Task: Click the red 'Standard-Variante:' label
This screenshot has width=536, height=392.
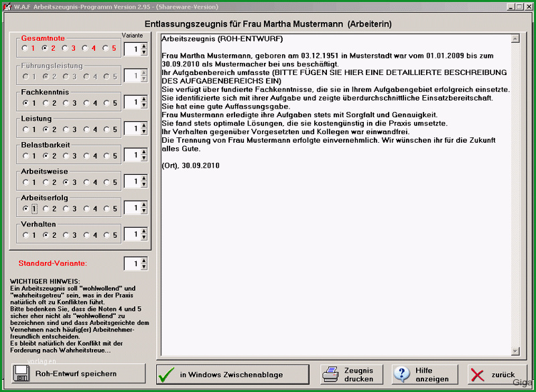Action: pos(53,263)
